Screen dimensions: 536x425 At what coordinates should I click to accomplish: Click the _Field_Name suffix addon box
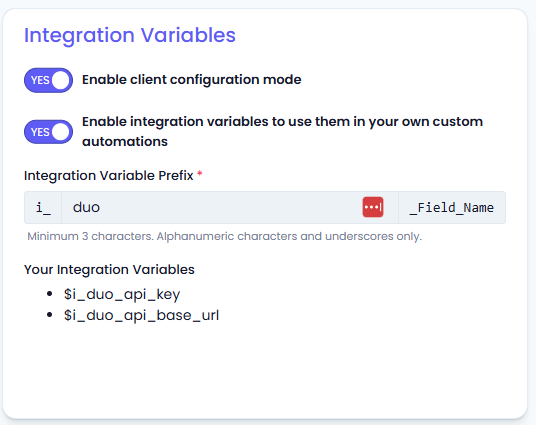click(x=452, y=208)
